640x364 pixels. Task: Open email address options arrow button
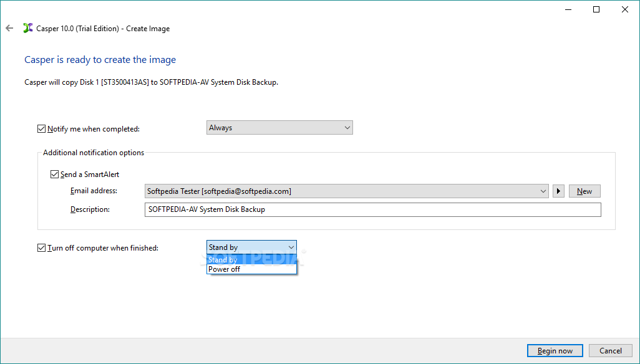[558, 191]
